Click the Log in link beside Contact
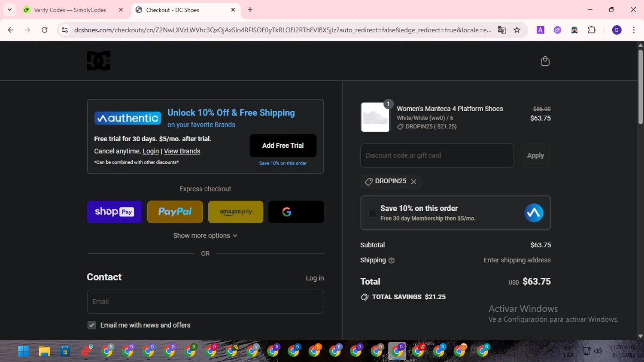 coord(315,278)
